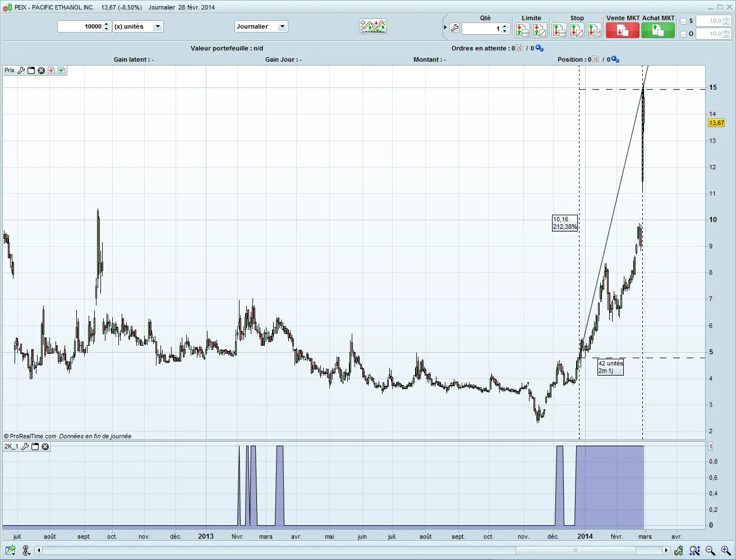Open order settings wrench next to Qté

(454, 28)
